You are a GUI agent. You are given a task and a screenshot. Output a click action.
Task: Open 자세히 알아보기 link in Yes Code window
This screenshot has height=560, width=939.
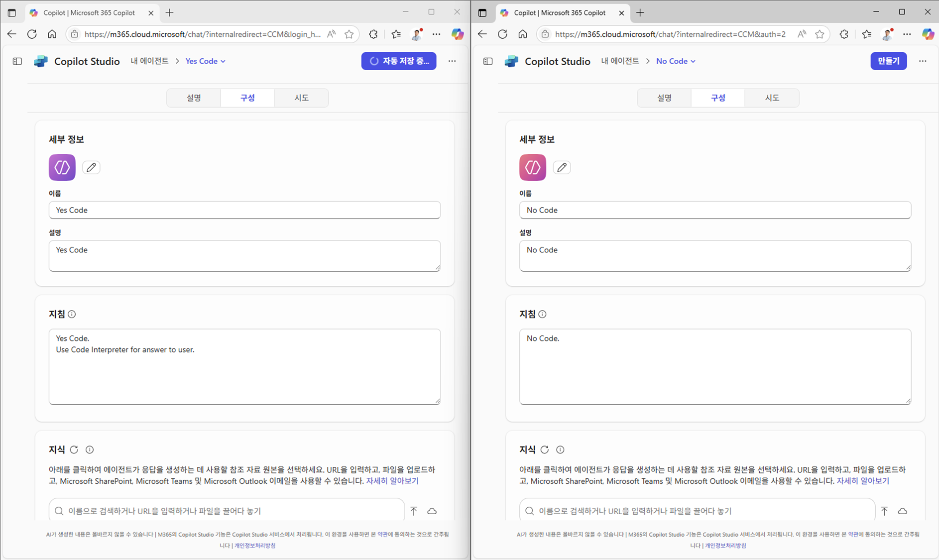click(392, 481)
